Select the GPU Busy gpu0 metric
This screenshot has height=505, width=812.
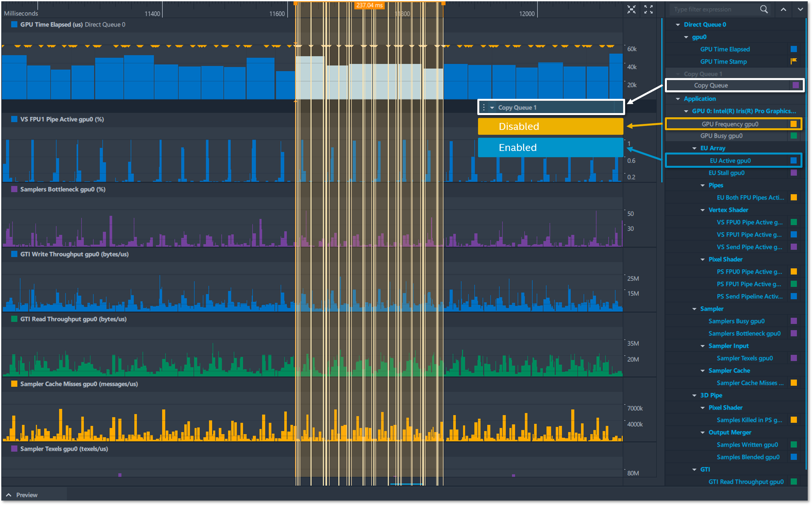click(x=721, y=136)
